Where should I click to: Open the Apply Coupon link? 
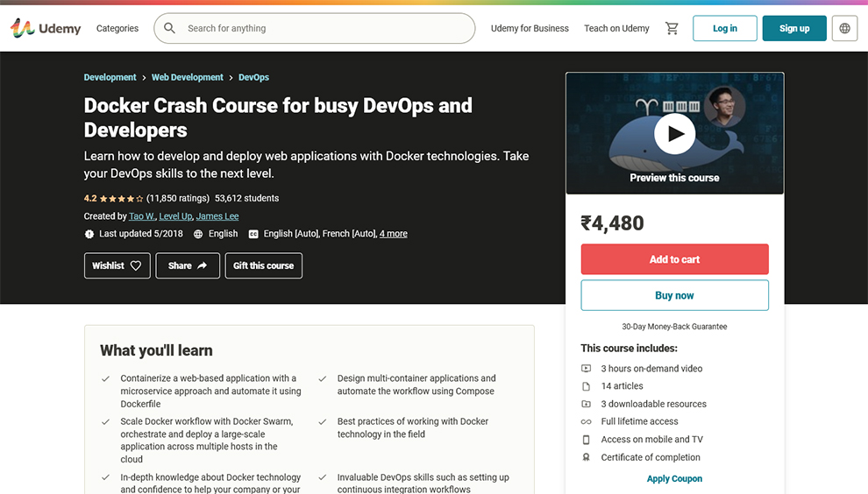674,478
